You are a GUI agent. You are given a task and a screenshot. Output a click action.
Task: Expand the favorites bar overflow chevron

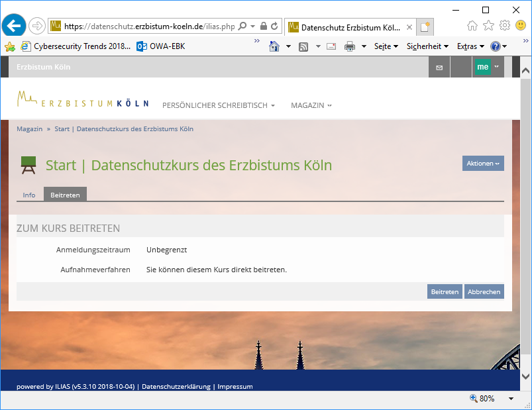[x=257, y=41]
